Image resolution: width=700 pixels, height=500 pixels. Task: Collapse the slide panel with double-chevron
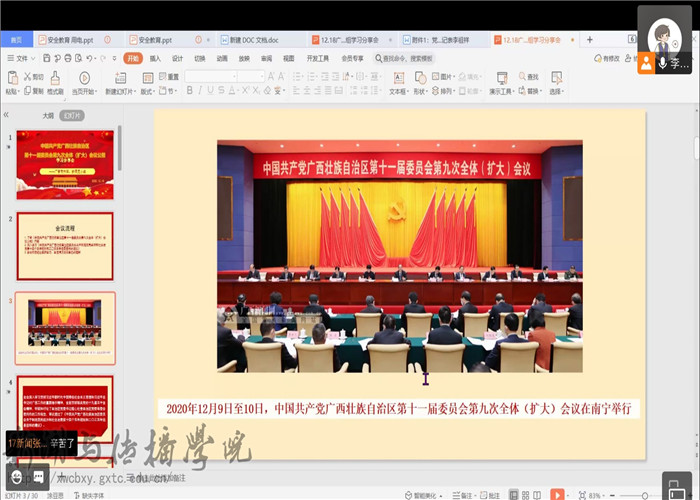(6, 115)
